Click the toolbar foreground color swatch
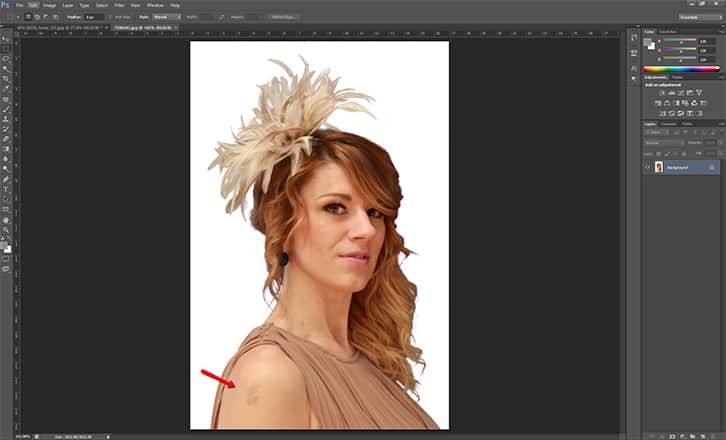726x440 pixels. (x=4, y=245)
